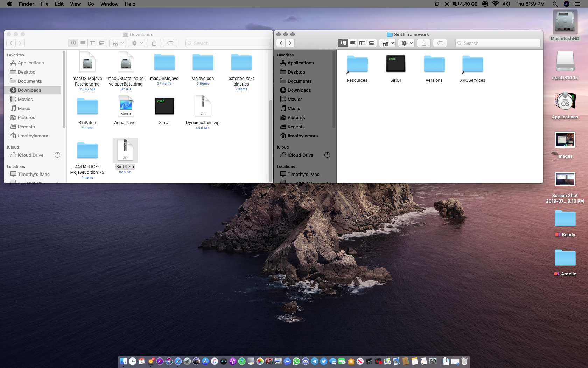
Task: Switch to list view in SiriUI.framework window
Action: pyautogui.click(x=353, y=43)
